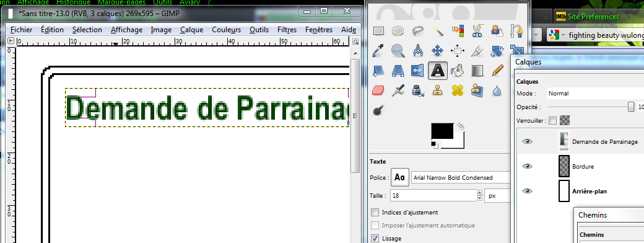Viewport: 644px width, 243px height.
Task: Increase the Taille size spinner
Action: 479,193
